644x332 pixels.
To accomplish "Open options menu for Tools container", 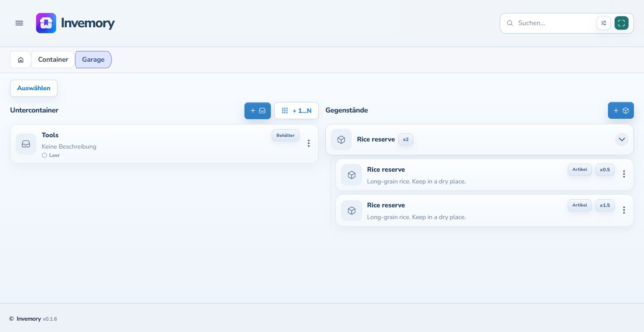I will pyautogui.click(x=309, y=144).
